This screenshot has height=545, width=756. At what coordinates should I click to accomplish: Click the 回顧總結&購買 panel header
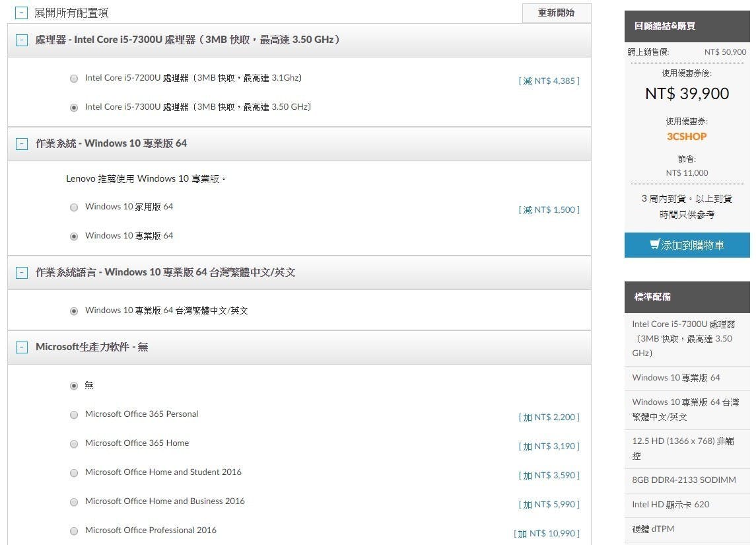point(687,26)
